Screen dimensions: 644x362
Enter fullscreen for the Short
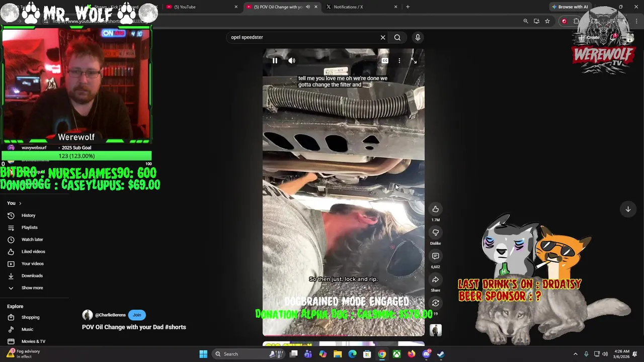(414, 60)
